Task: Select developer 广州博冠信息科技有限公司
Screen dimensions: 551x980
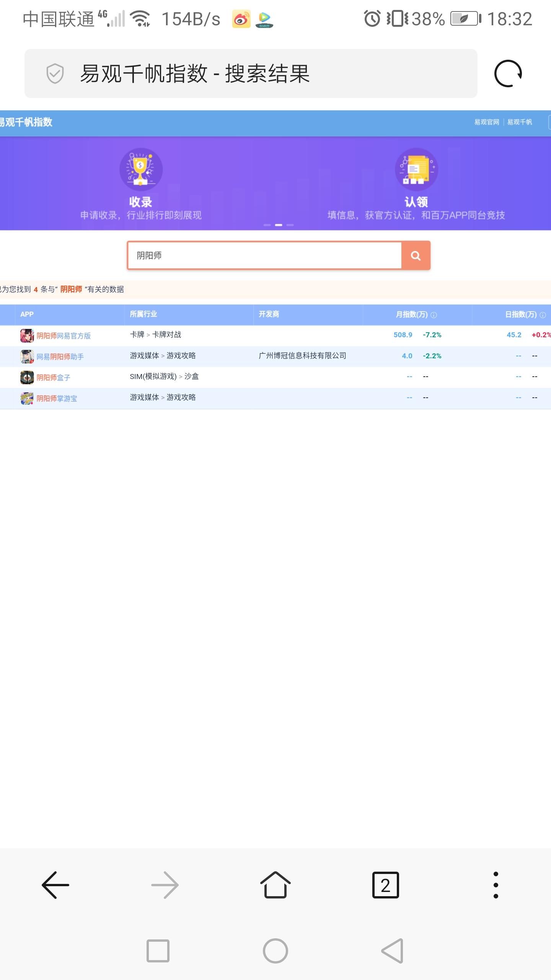Action: click(302, 356)
